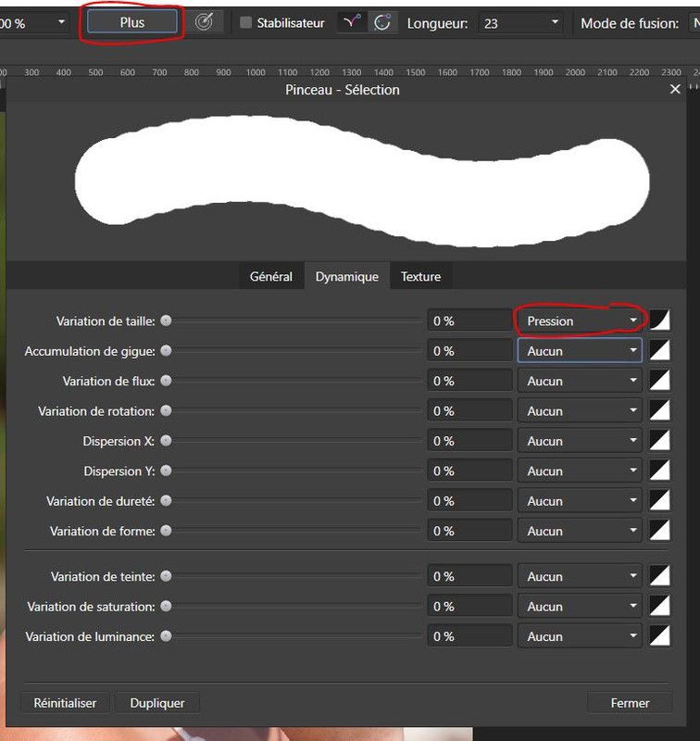Click the brush stroke preview
The image size is (700, 741).
click(x=361, y=181)
